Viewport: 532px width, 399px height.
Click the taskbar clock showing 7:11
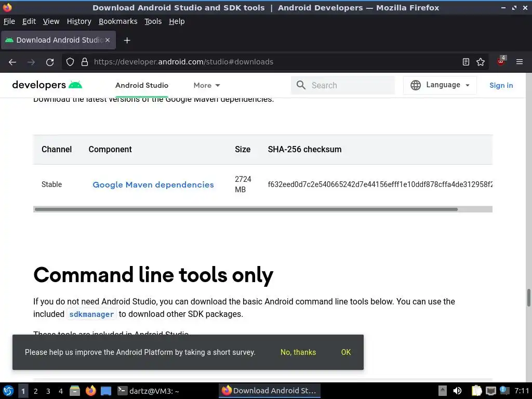[522, 391]
